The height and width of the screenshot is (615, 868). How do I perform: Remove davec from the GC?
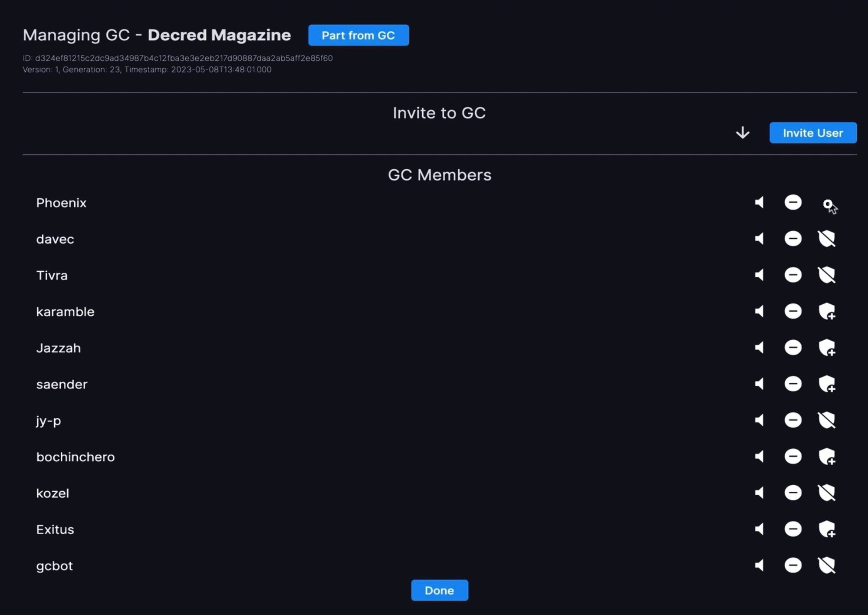(792, 239)
